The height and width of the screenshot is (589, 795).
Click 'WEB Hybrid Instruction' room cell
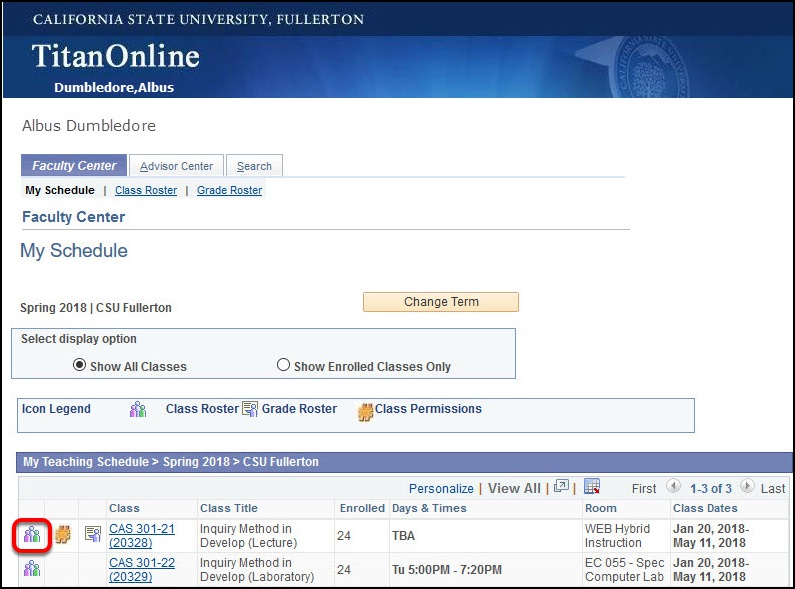pyautogui.click(x=617, y=536)
